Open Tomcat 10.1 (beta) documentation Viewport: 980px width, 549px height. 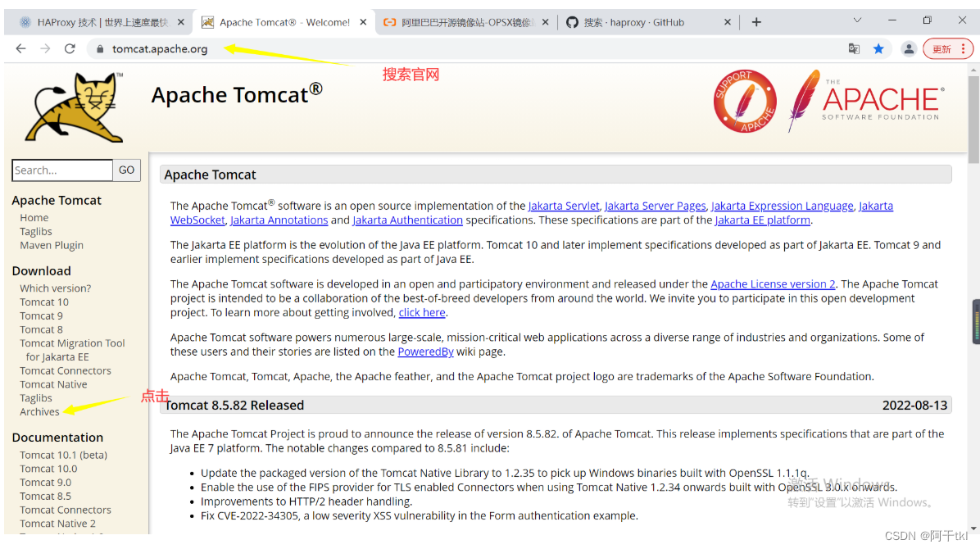(63, 456)
